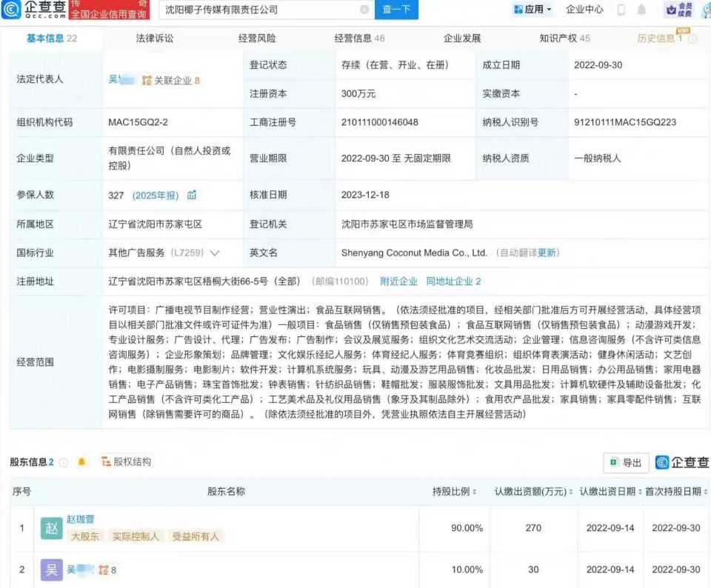Click the legal representative's name link

(121, 80)
